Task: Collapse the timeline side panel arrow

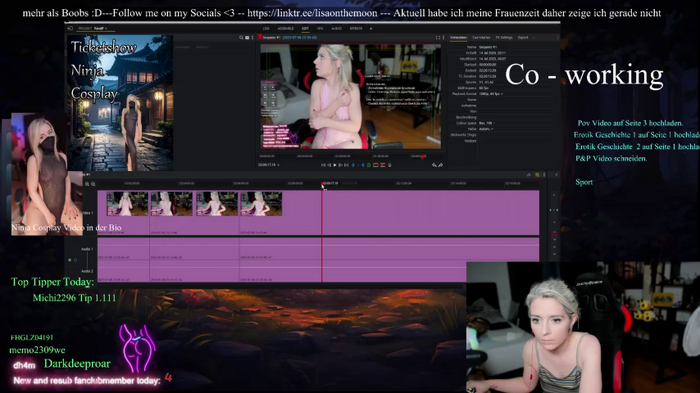Action: tap(556, 175)
